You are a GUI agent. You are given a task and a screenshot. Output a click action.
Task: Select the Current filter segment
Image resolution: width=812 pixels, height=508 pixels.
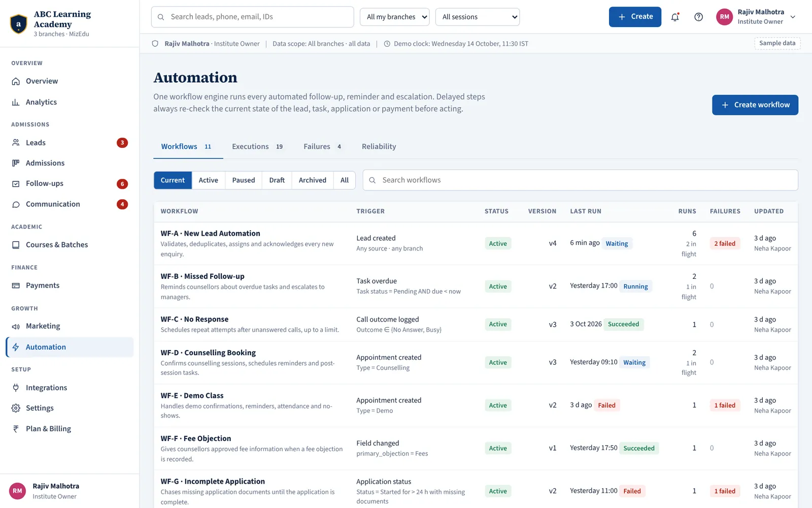click(173, 180)
